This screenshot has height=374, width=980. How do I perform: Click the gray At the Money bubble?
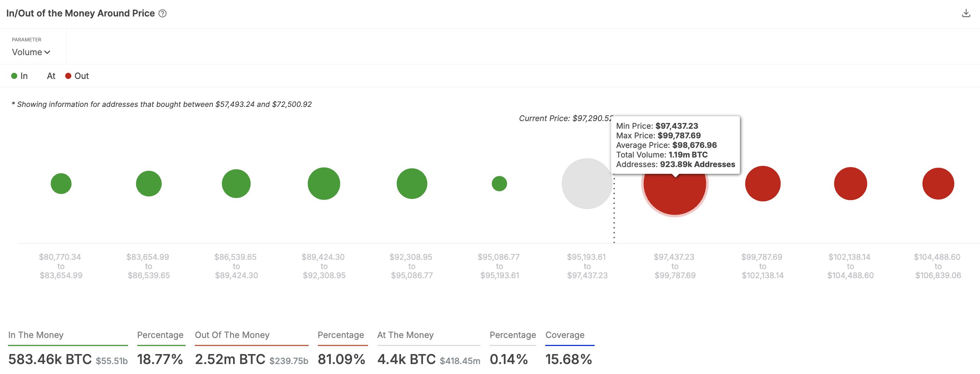pos(587,184)
